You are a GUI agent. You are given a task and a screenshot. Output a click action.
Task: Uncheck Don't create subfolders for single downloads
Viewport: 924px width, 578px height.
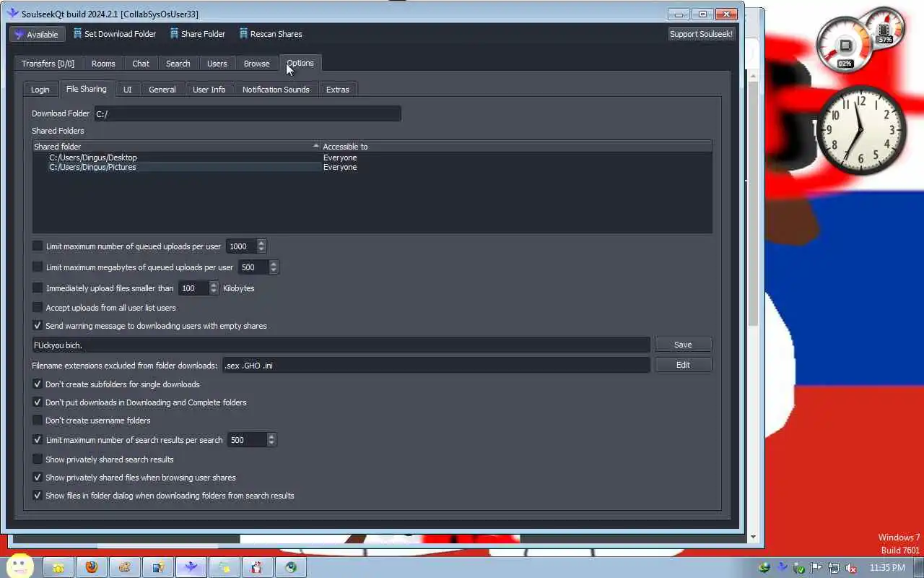pyautogui.click(x=38, y=384)
